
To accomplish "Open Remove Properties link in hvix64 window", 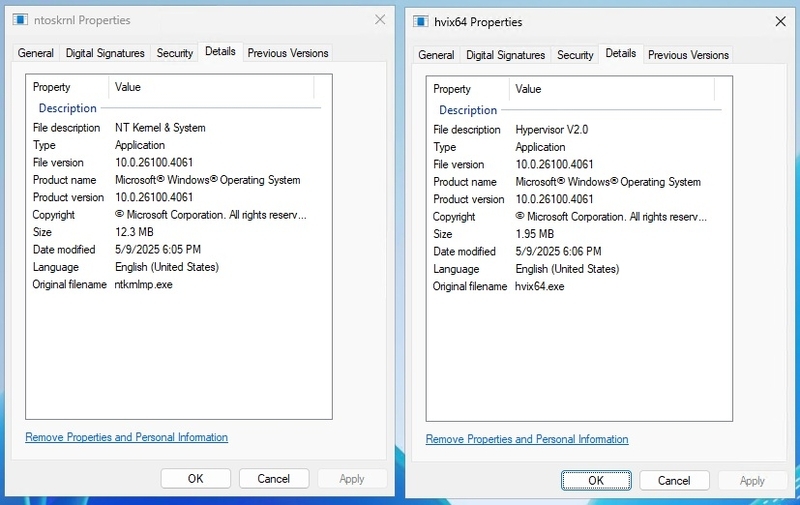I will [x=527, y=439].
